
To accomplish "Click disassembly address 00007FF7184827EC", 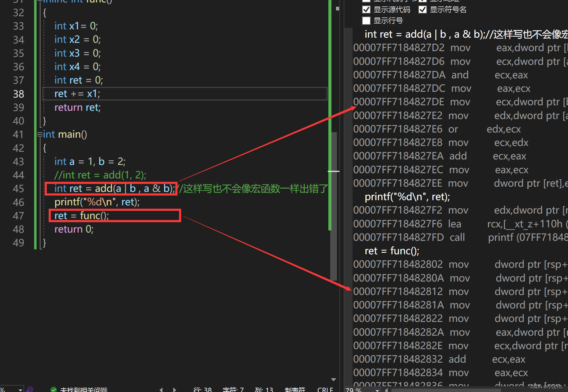I will click(x=398, y=170).
